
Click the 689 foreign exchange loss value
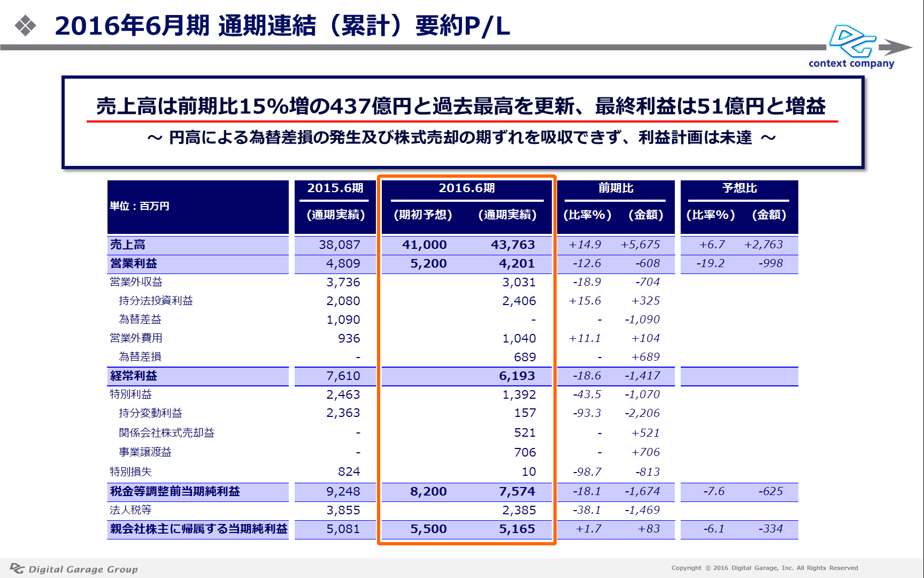pos(525,357)
